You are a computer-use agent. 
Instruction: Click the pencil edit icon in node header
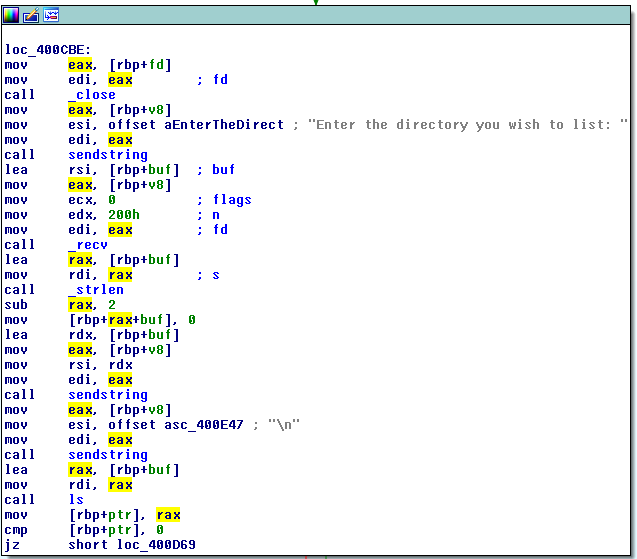tap(31, 14)
